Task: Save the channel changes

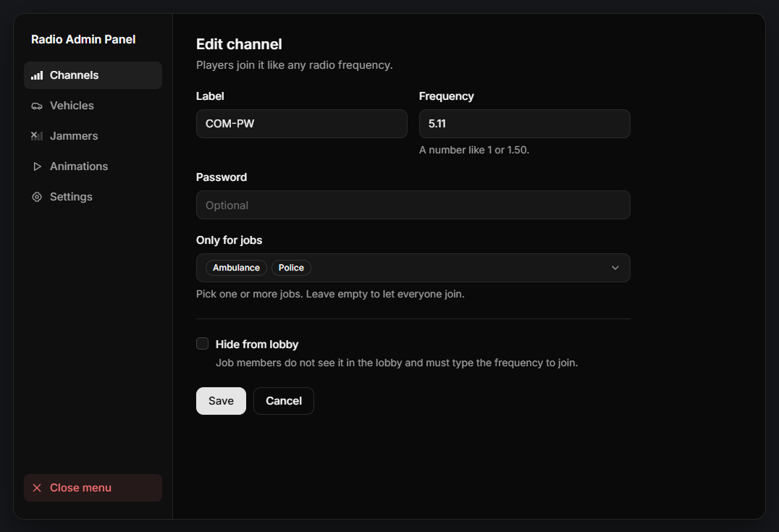Action: click(x=221, y=401)
